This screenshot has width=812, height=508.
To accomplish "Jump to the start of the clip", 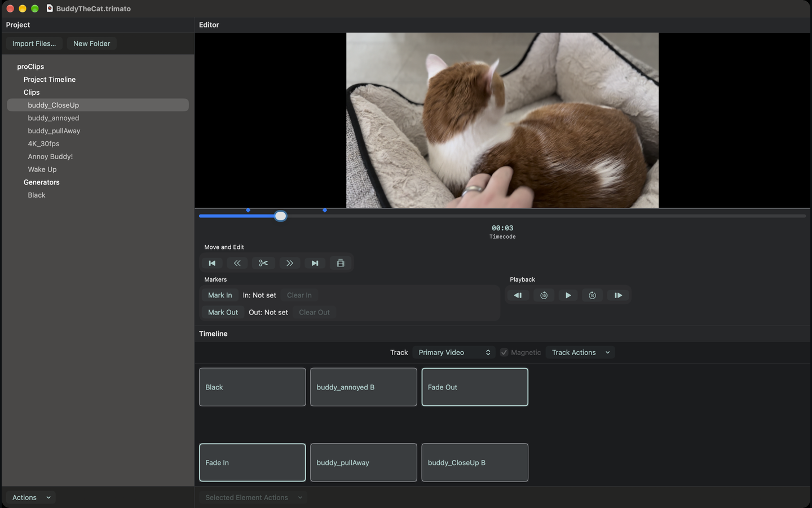I will tap(212, 263).
